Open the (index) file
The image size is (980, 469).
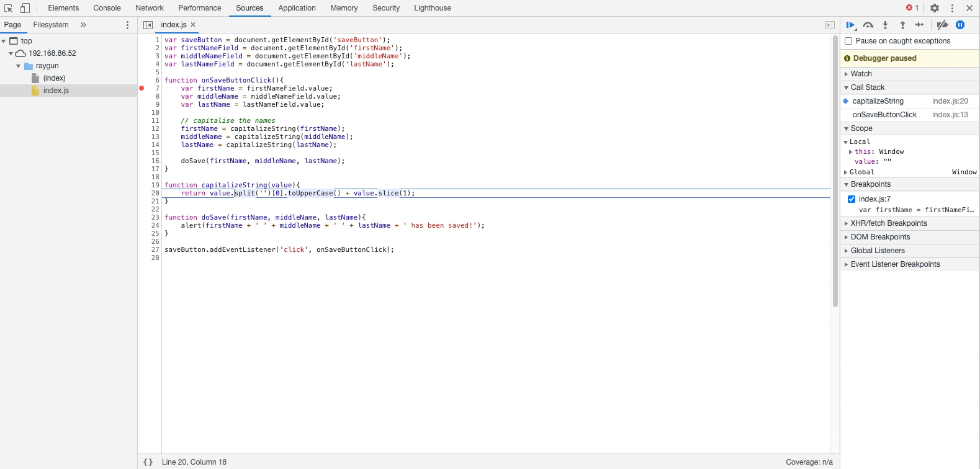[x=54, y=78]
